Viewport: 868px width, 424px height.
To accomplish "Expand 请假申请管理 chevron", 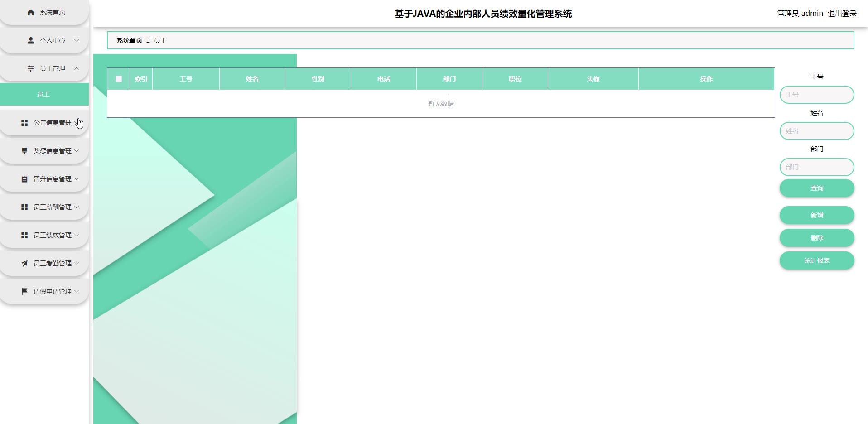I will [77, 291].
